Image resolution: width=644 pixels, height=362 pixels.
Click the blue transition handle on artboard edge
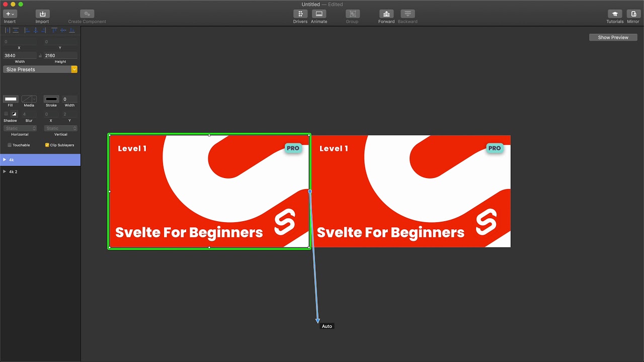pos(310,191)
